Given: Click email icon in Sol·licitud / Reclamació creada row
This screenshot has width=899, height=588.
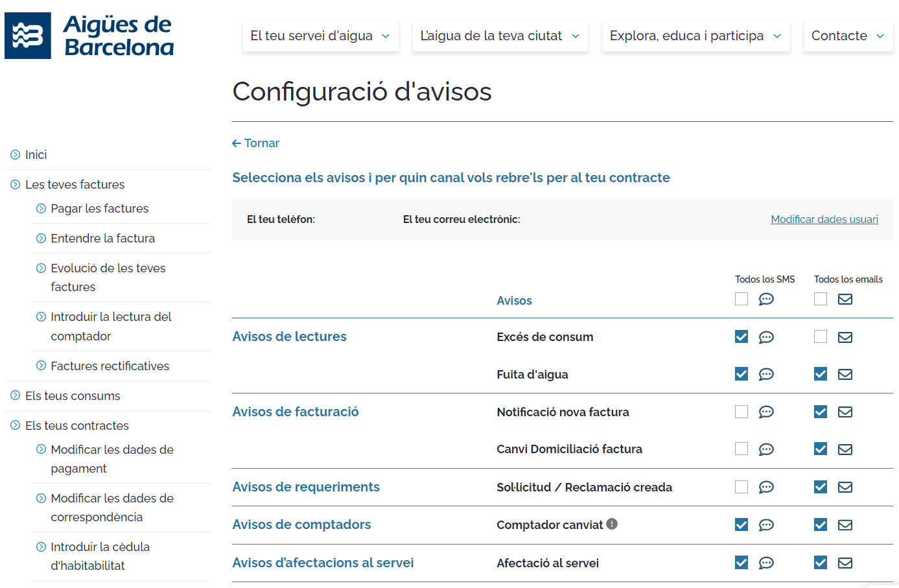Looking at the screenshot, I should coord(845,488).
